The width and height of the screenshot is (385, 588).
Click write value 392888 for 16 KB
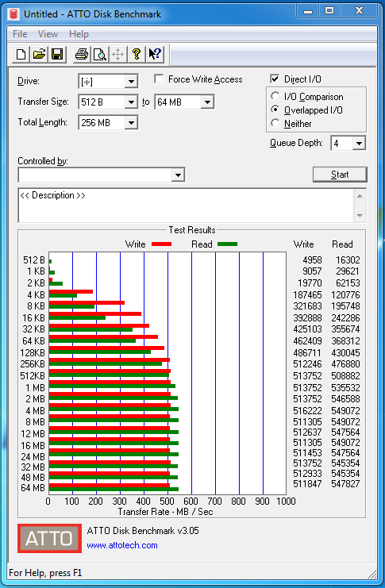307,318
